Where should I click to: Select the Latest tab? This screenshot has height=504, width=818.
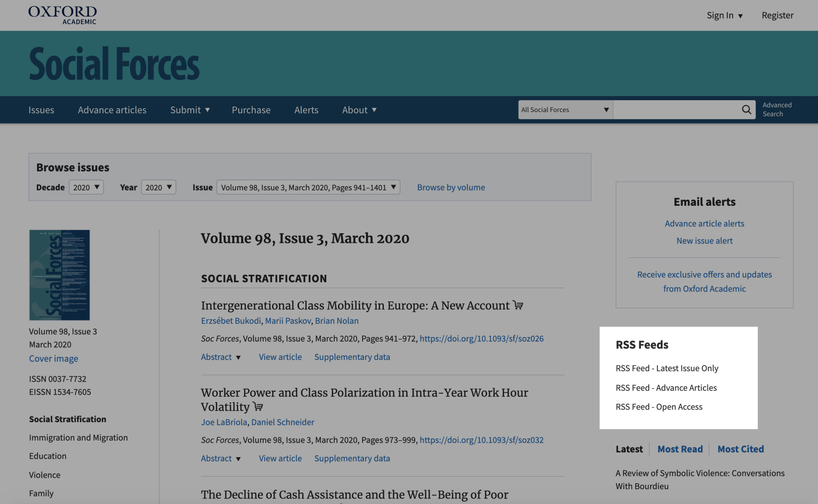[629, 449]
